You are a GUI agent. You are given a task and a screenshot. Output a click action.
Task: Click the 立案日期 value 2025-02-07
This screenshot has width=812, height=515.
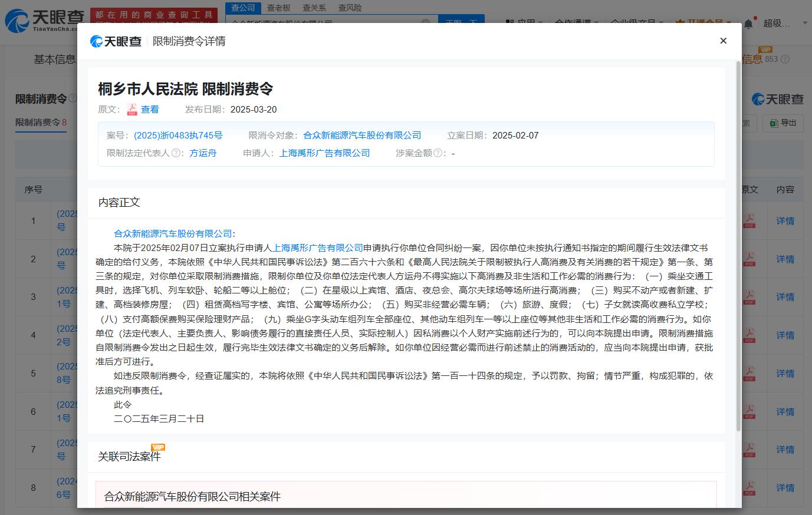515,136
